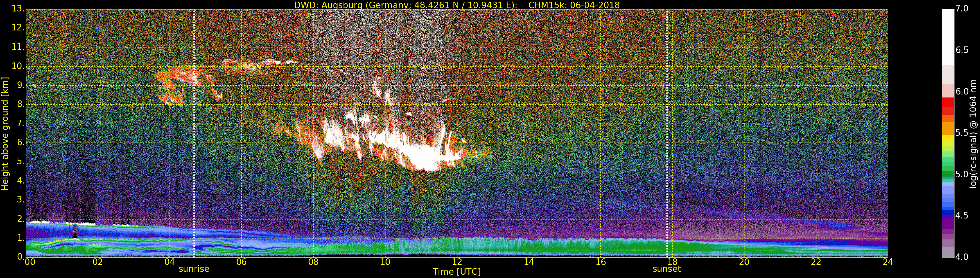Screen dimensions: 980x278
Task: Click the '14' time axis tick label
Action: pos(529,262)
